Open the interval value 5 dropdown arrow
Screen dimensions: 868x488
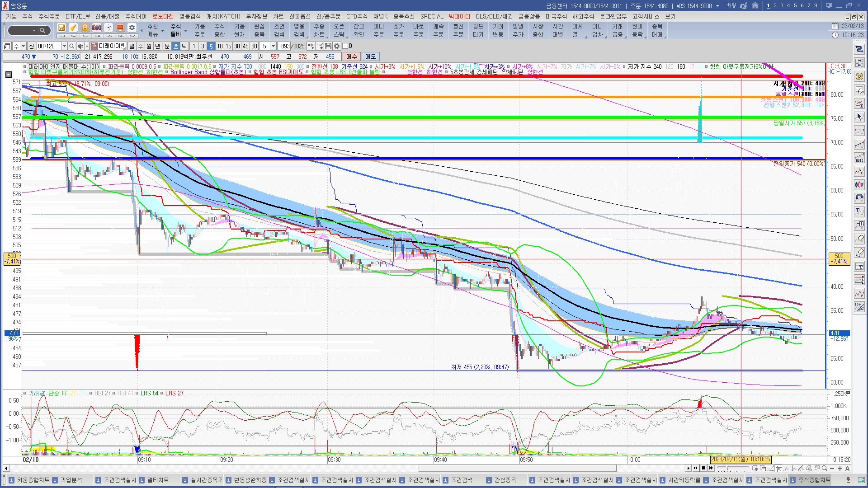pos(273,46)
